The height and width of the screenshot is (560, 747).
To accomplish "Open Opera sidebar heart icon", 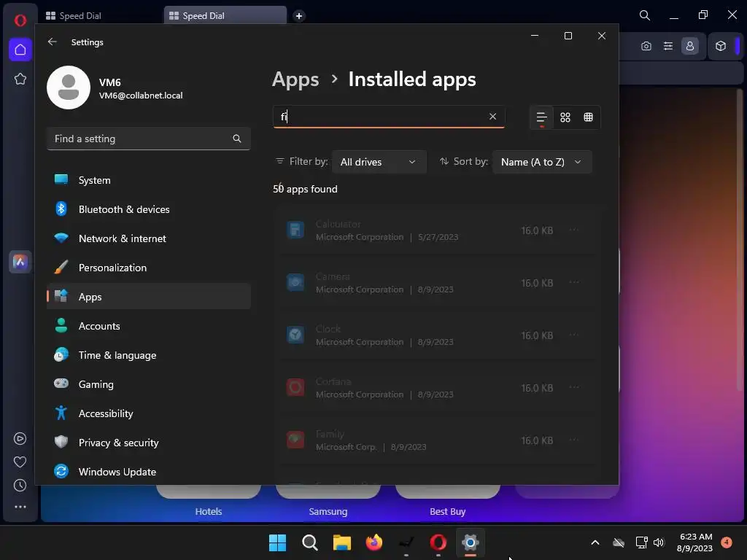I will click(20, 462).
